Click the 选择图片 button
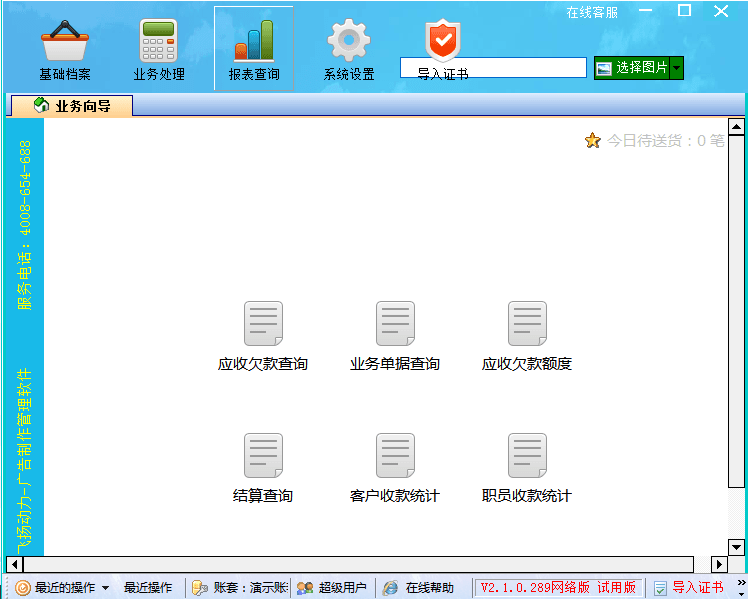 (632, 68)
